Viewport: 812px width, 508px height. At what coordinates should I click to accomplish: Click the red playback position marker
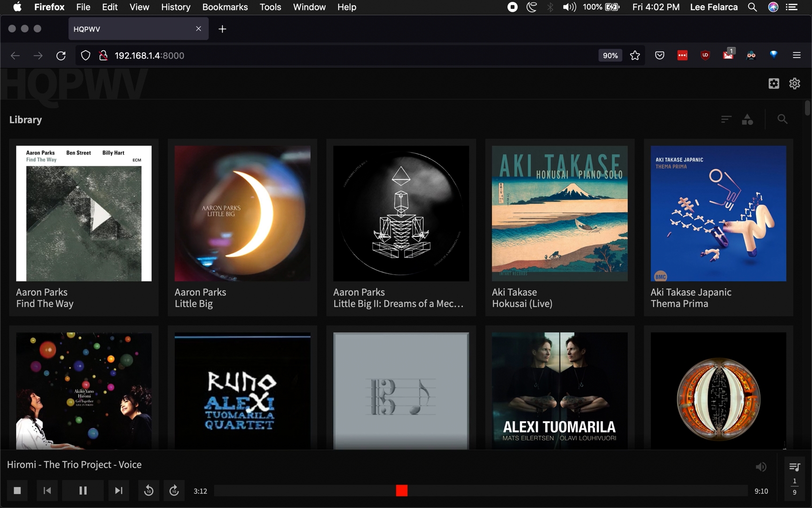coord(401,491)
